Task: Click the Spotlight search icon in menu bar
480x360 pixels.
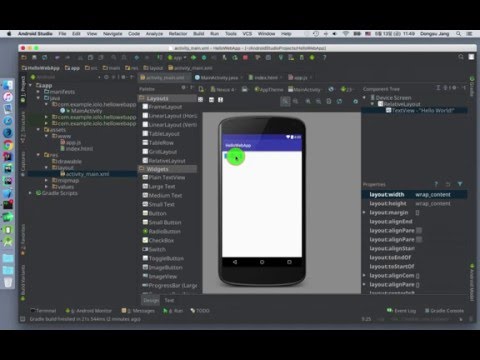Action: (x=459, y=34)
